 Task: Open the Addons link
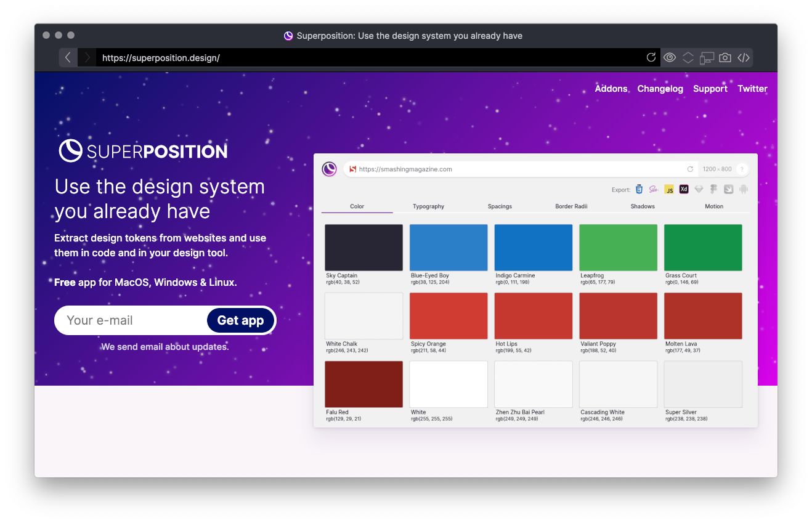tap(611, 89)
